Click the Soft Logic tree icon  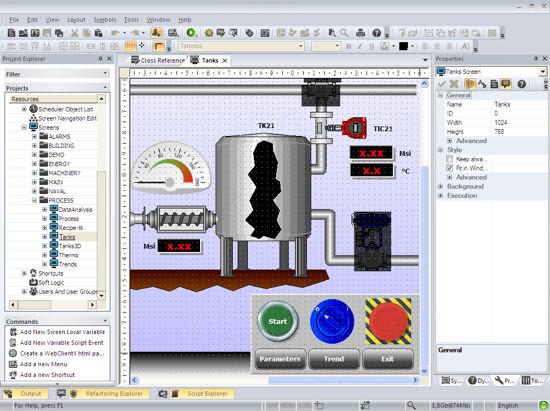click(33, 282)
